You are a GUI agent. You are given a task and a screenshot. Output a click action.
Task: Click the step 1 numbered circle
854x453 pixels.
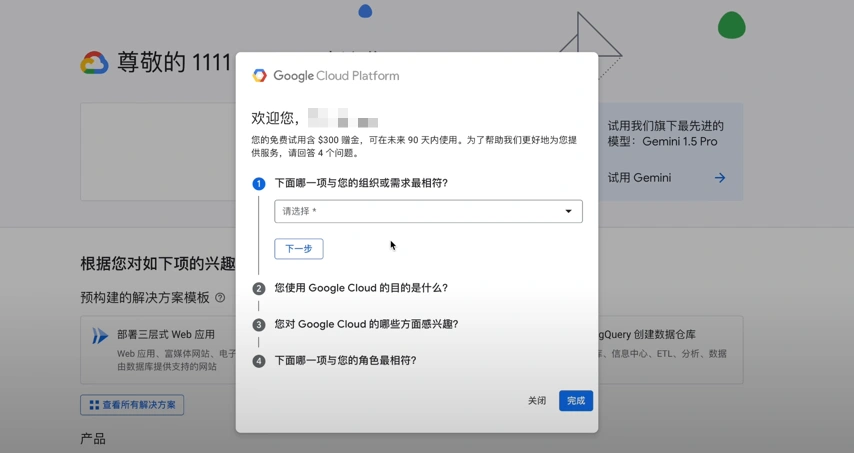259,184
